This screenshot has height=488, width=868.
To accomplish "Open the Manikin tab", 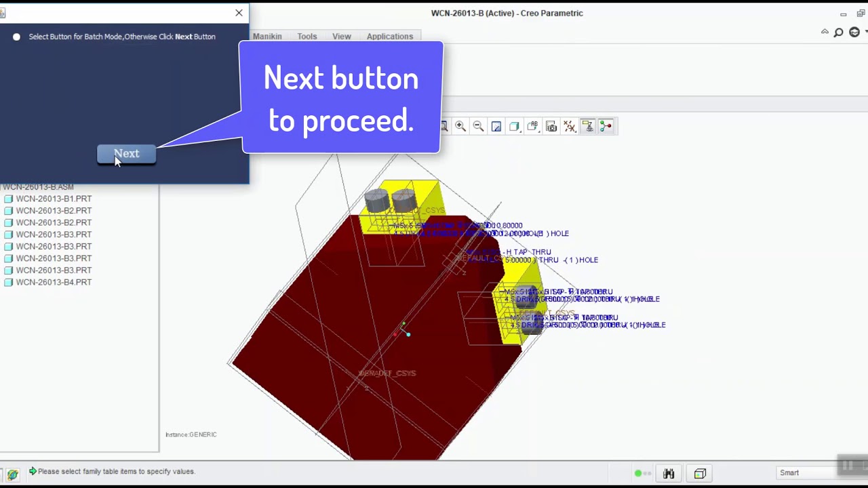I will tap(267, 37).
